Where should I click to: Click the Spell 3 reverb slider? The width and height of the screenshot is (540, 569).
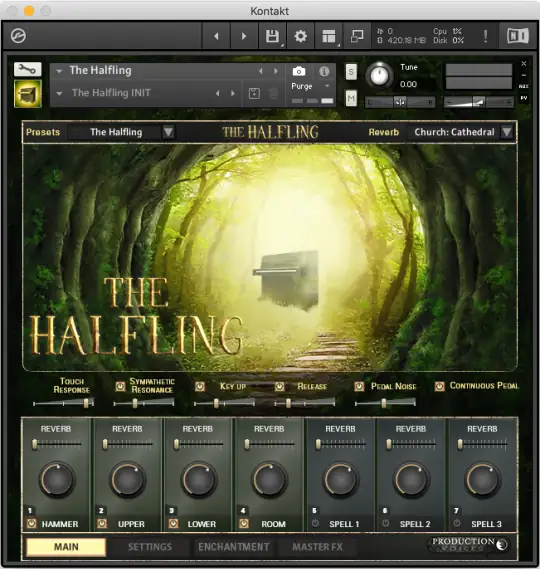click(482, 444)
